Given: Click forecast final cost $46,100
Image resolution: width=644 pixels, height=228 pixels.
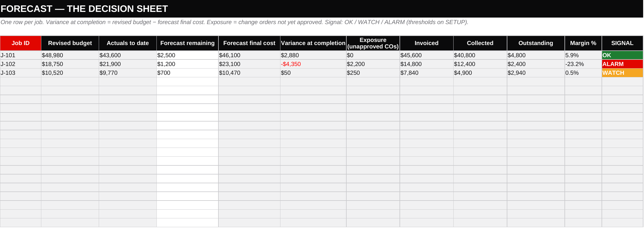Looking at the screenshot, I should pos(249,55).
